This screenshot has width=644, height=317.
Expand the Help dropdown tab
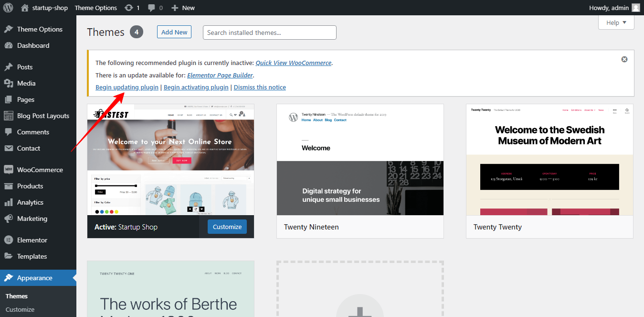click(616, 22)
